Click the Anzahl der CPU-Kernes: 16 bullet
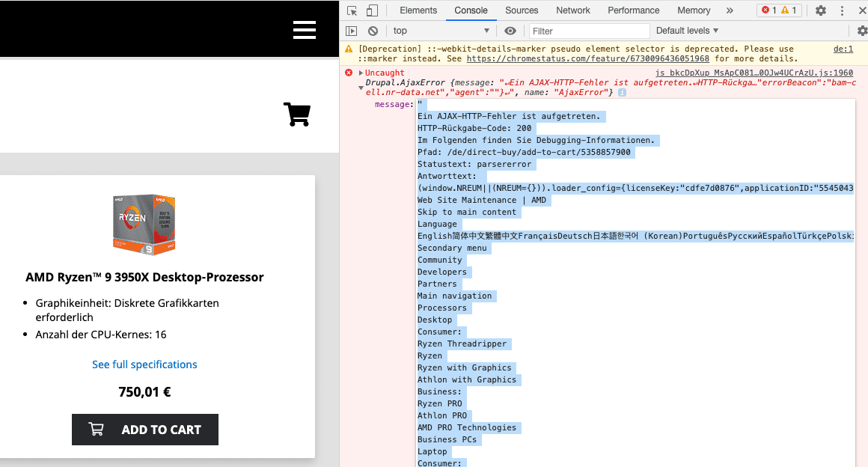Screen dimensions: 868x467 tap(101, 334)
